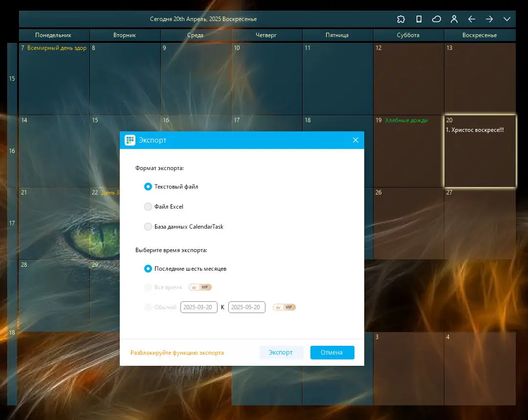
Task: Open the puzzle-piece plugins icon
Action: point(401,19)
